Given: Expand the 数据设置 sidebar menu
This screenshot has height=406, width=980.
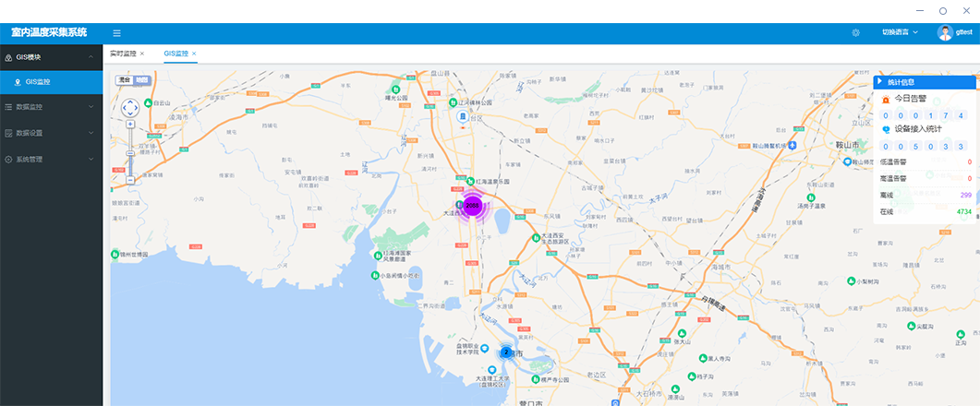Looking at the screenshot, I should pos(51,133).
